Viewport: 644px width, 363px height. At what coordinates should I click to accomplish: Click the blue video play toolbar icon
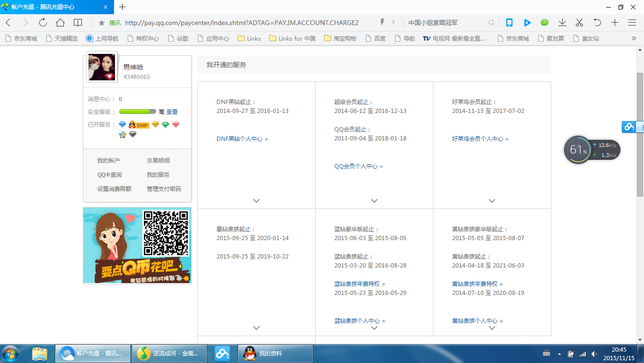click(x=527, y=23)
